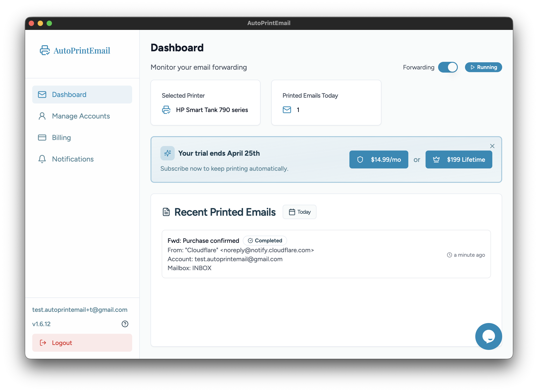Go to the Billing section
The width and height of the screenshot is (538, 392).
point(61,138)
